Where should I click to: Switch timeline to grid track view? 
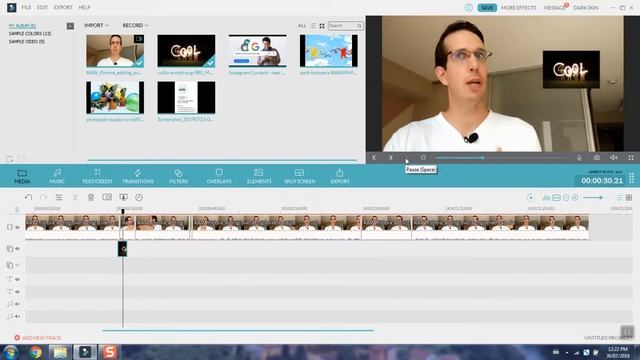point(629,198)
